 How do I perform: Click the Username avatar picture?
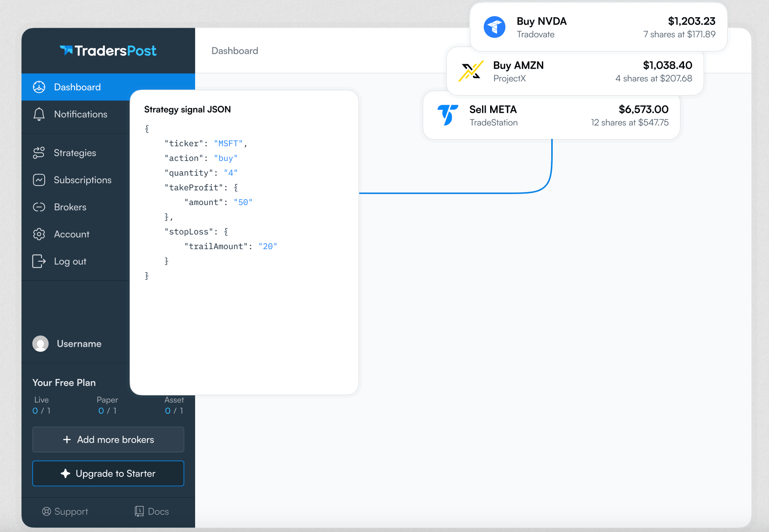40,344
